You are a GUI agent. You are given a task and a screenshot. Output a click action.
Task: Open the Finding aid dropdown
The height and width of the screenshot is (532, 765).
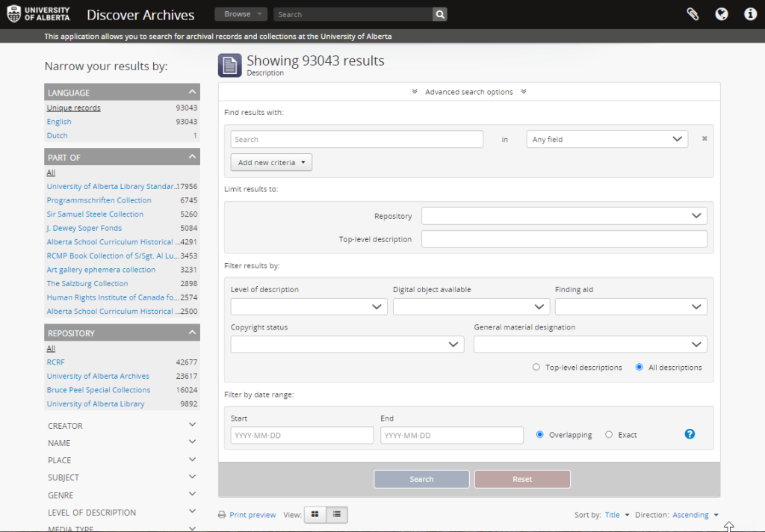(x=631, y=306)
